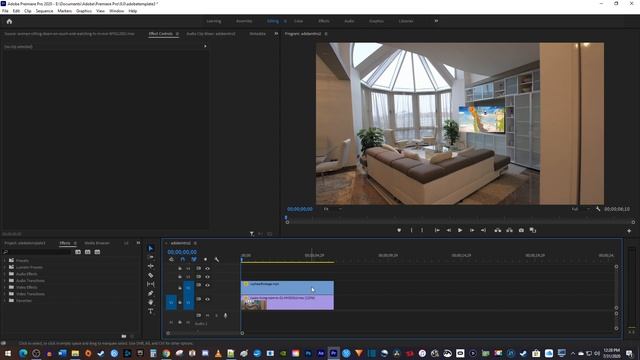The height and width of the screenshot is (360, 640).
Task: Open the Markers menu
Action: [64, 11]
